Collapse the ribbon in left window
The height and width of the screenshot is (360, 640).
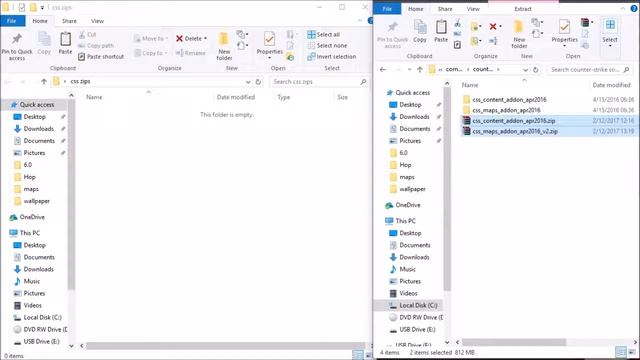[x=360, y=20]
